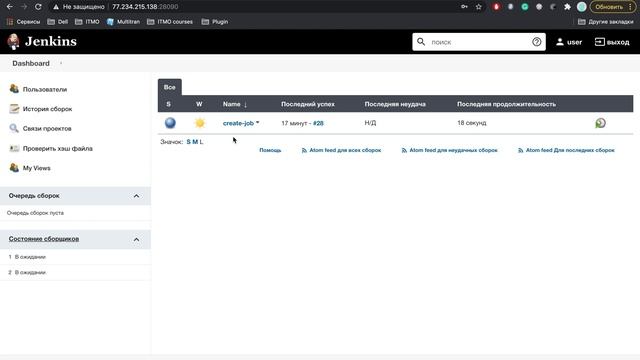Sort by the S status column header

pos(169,104)
